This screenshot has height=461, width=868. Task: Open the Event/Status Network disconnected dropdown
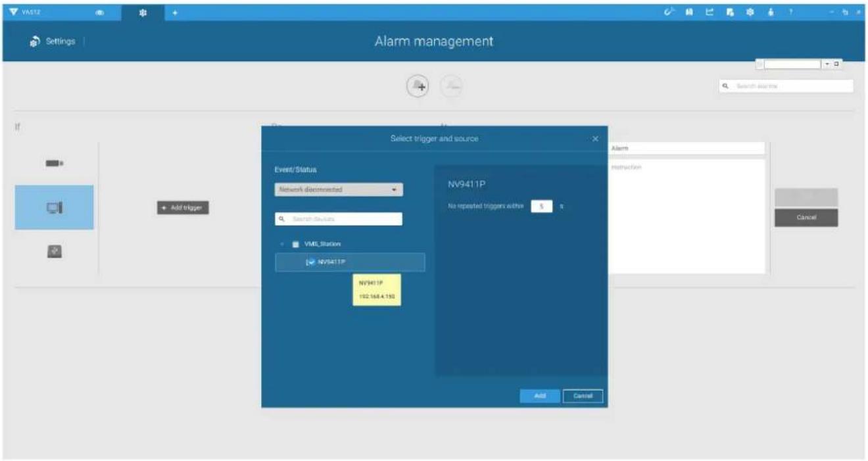(339, 189)
